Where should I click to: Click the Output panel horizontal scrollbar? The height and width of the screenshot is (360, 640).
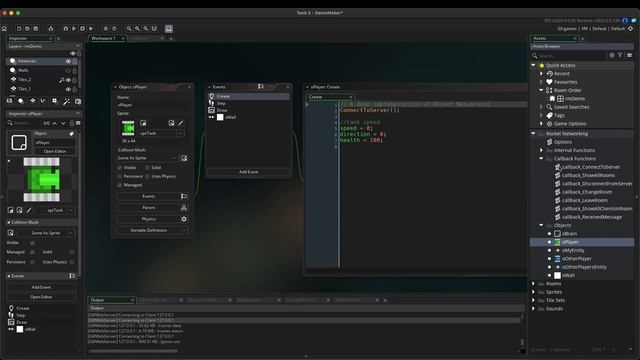click(133, 351)
